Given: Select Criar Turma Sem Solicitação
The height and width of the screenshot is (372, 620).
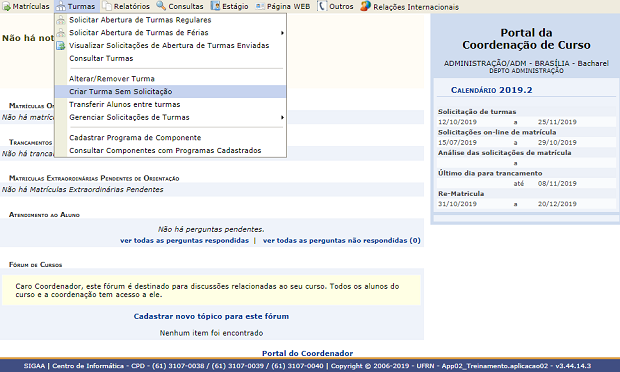Looking at the screenshot, I should coord(170,91).
